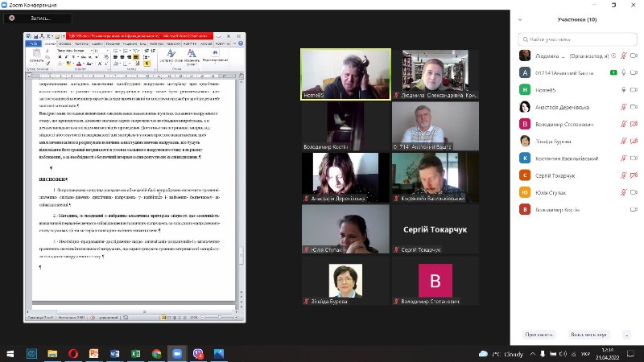Apply yellow text highlight color
The height and width of the screenshot is (362, 644).
tap(68, 64)
